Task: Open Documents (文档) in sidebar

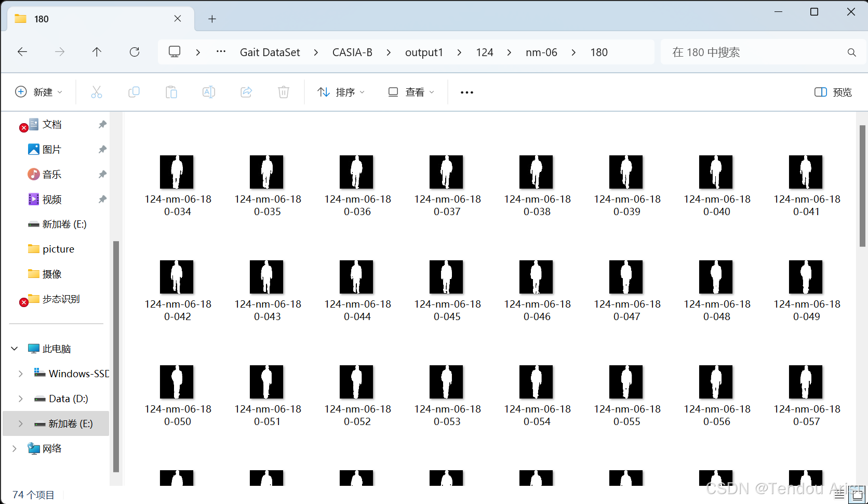Action: coord(52,124)
